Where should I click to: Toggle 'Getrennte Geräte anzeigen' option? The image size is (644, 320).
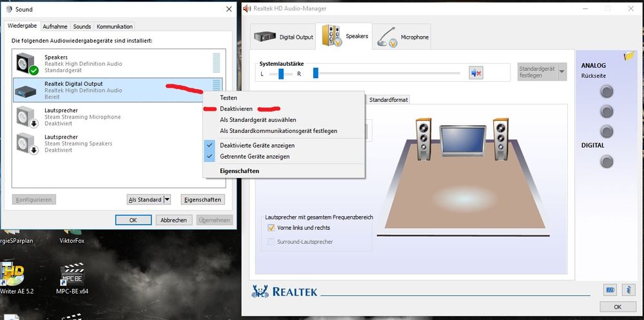click(255, 156)
